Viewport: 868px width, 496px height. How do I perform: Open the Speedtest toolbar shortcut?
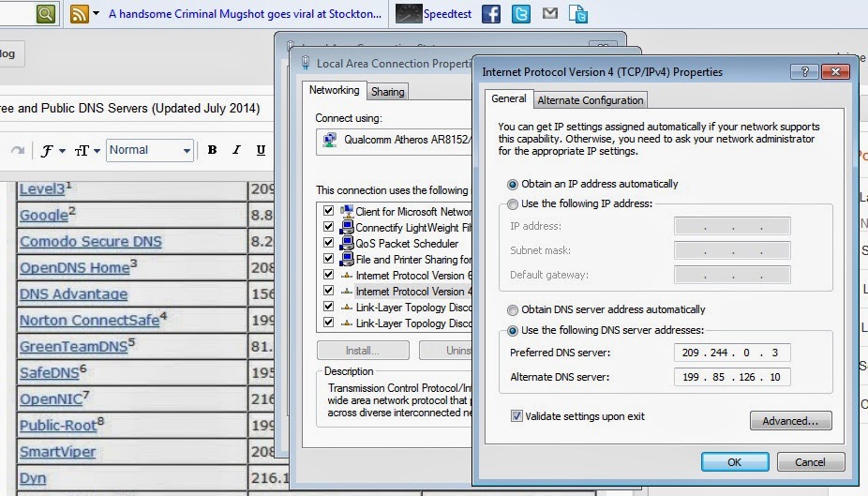pyautogui.click(x=433, y=14)
